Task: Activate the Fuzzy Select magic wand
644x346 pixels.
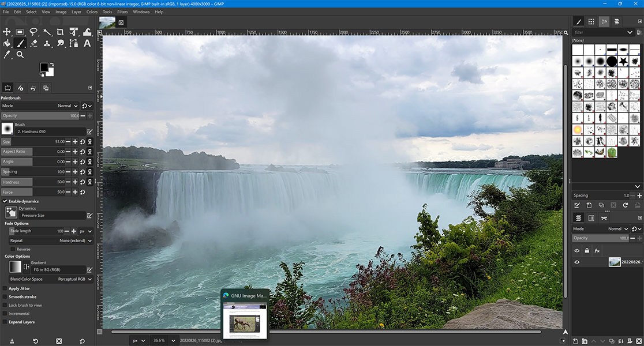Action: coord(47,32)
